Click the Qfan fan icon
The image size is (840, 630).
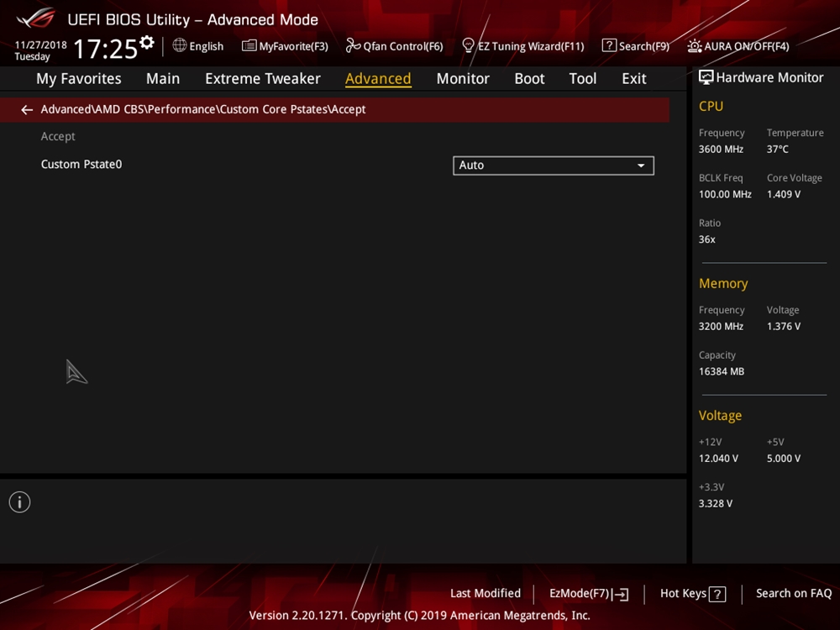tap(353, 45)
